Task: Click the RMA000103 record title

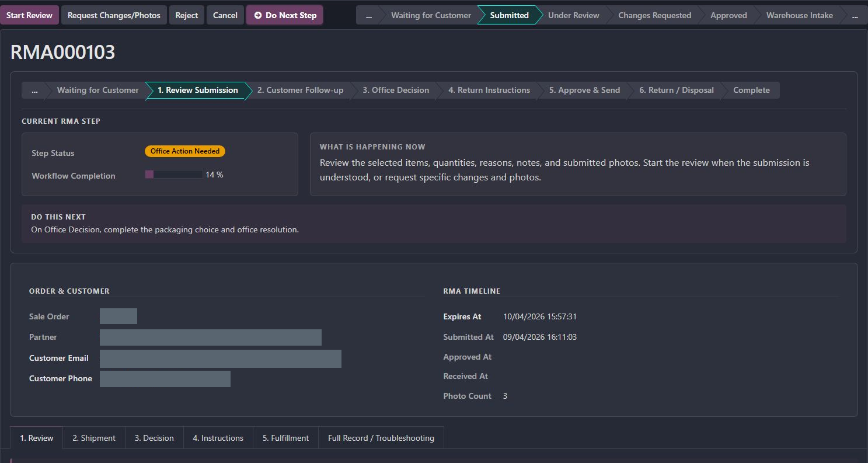Action: pyautogui.click(x=63, y=53)
